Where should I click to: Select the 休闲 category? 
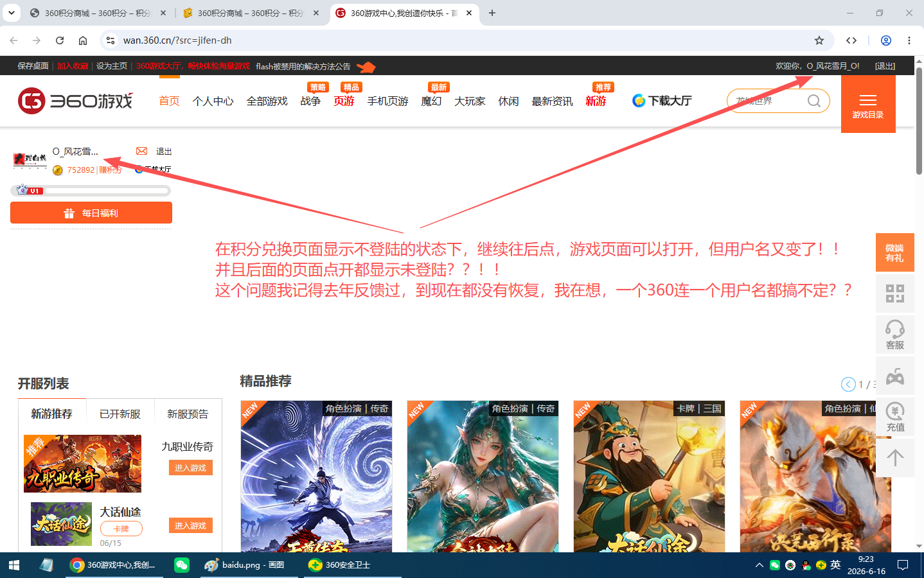tap(508, 101)
